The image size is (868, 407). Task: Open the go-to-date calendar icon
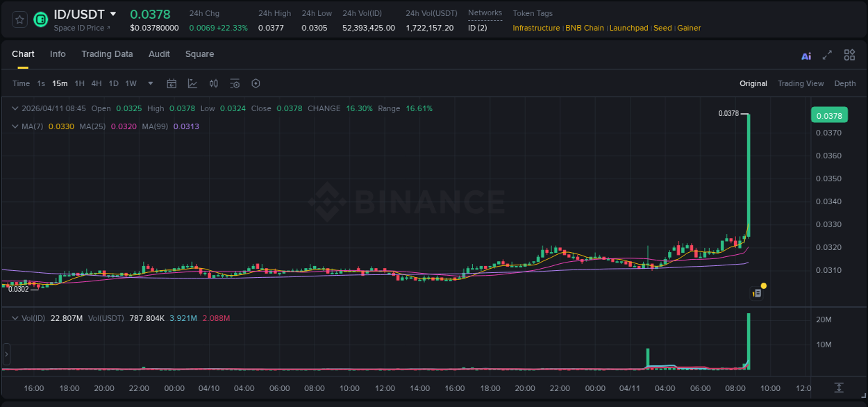pos(172,83)
